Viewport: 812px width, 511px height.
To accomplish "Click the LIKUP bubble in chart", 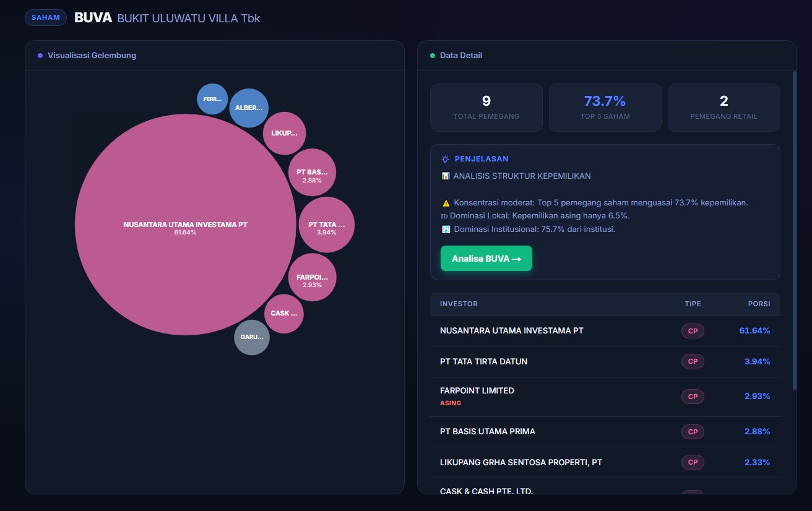I will coord(285,133).
